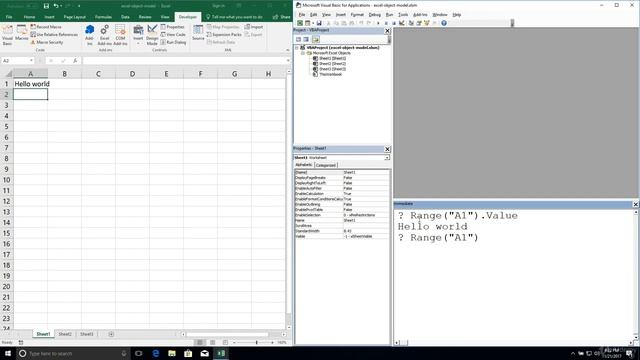Open VBA Help icon
Screen dimensions: 640x360
coord(444,23)
